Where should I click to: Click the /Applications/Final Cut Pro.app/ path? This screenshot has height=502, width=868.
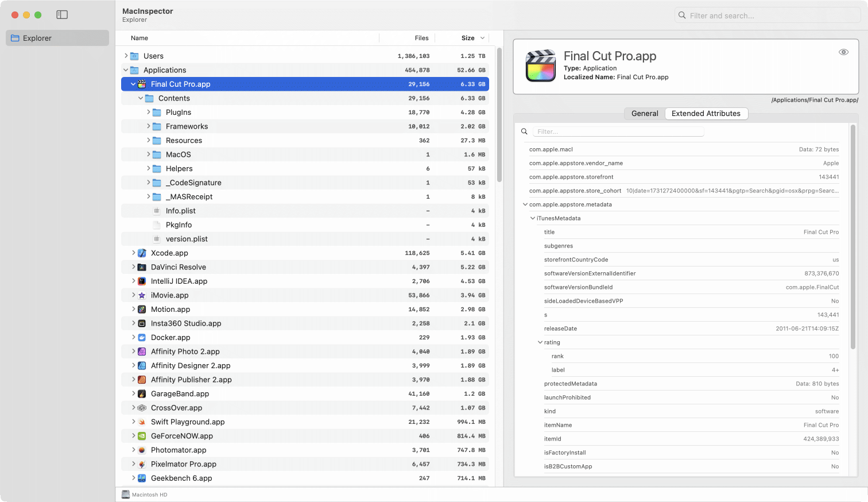[x=815, y=100]
